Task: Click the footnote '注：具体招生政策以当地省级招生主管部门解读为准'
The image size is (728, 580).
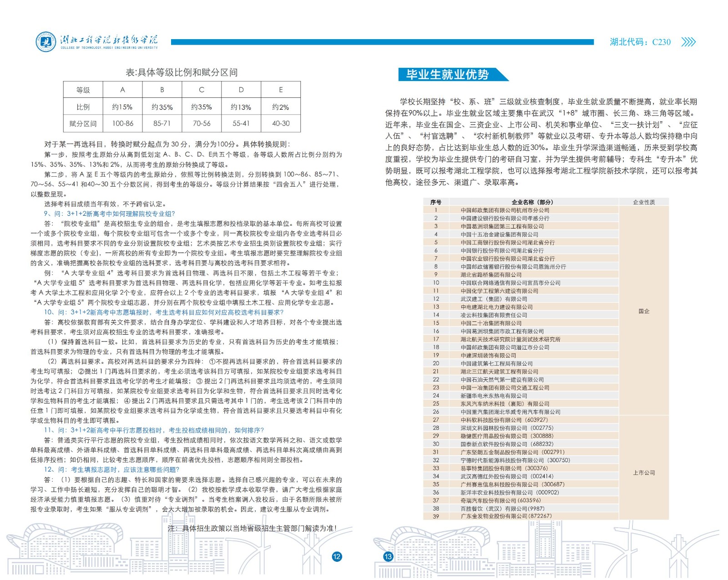Action: pyautogui.click(x=253, y=528)
